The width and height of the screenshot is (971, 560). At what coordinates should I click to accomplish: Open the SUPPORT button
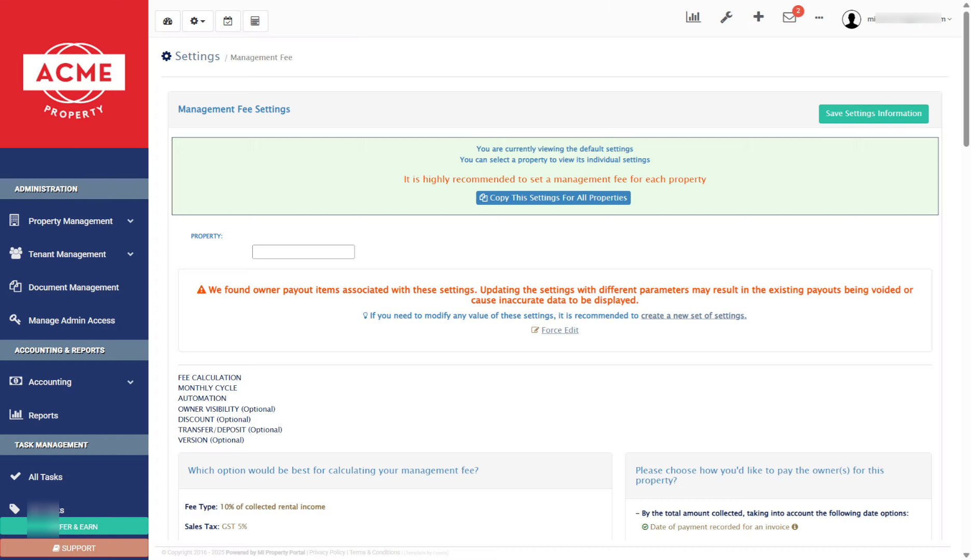(x=74, y=548)
